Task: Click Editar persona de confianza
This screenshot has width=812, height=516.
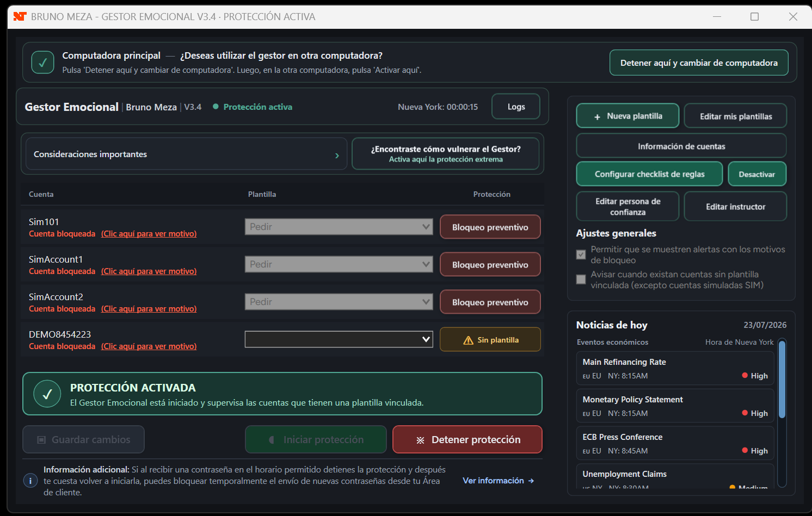Action: (x=628, y=207)
